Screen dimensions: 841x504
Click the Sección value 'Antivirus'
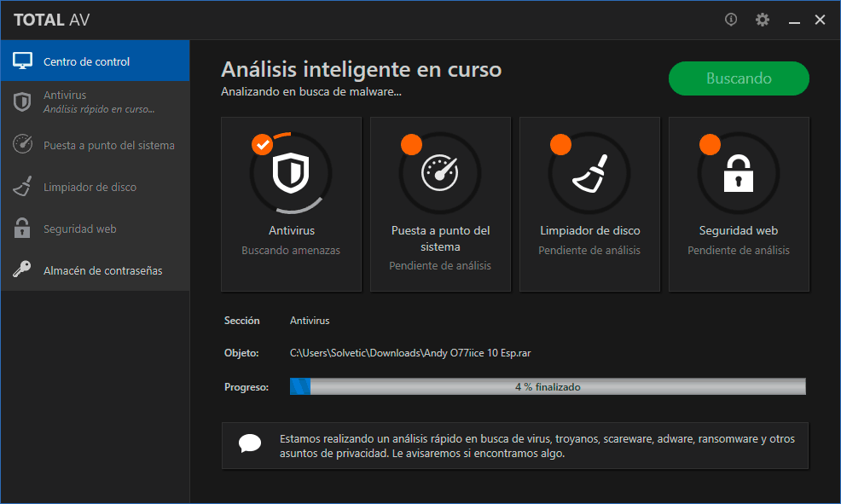point(310,321)
